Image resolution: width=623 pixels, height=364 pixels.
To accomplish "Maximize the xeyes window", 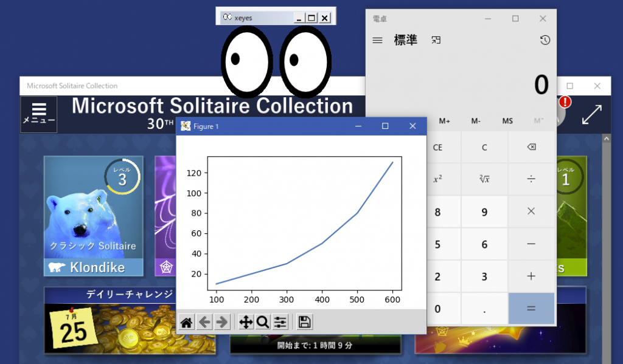I will click(312, 18).
